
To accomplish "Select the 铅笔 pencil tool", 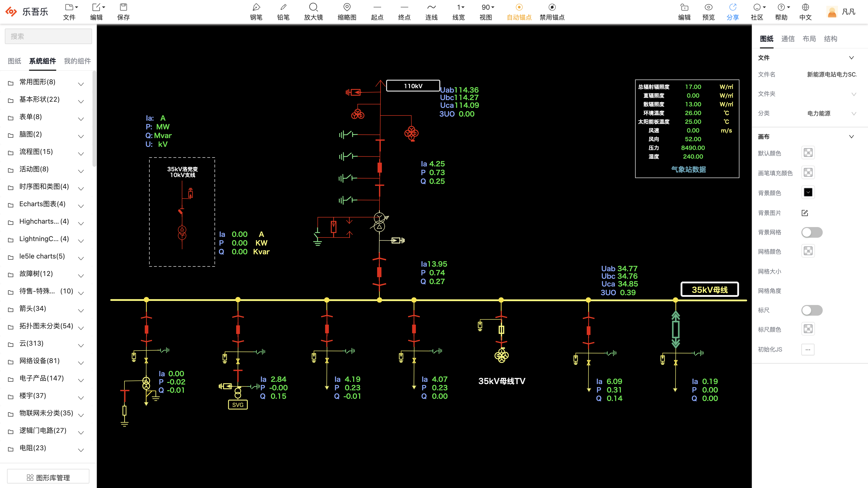I will coord(283,8).
